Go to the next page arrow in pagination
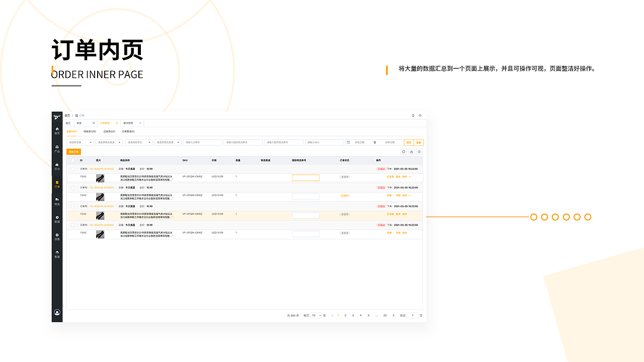644x362 pixels. click(393, 315)
